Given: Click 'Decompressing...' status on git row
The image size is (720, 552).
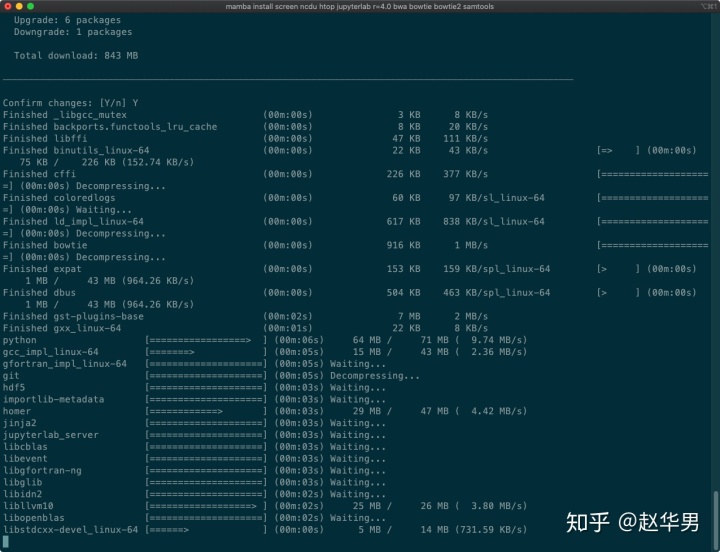Looking at the screenshot, I should click(375, 376).
